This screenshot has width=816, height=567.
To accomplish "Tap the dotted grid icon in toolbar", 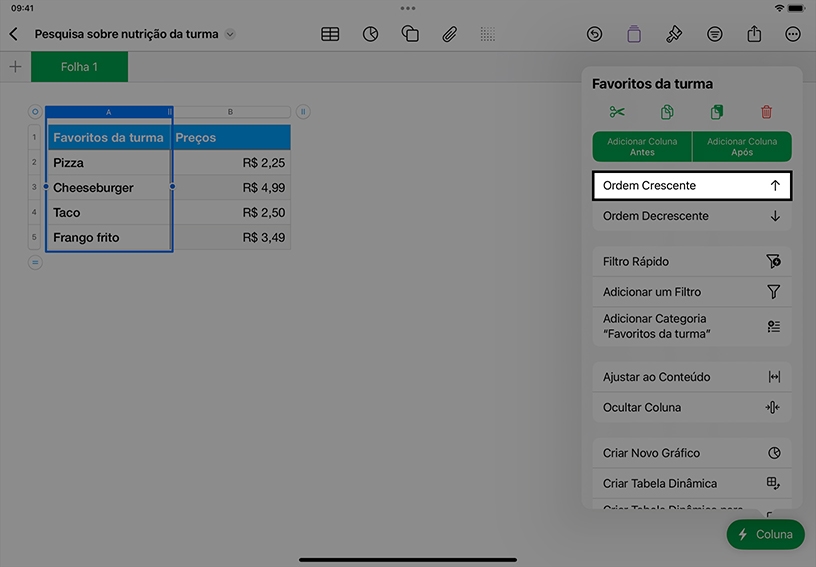I will click(488, 34).
